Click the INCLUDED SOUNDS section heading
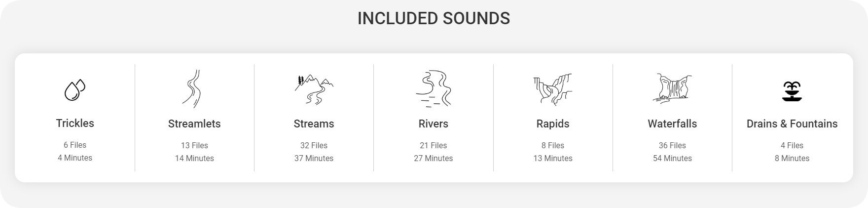Viewport: 868px width, 208px height. point(434,18)
